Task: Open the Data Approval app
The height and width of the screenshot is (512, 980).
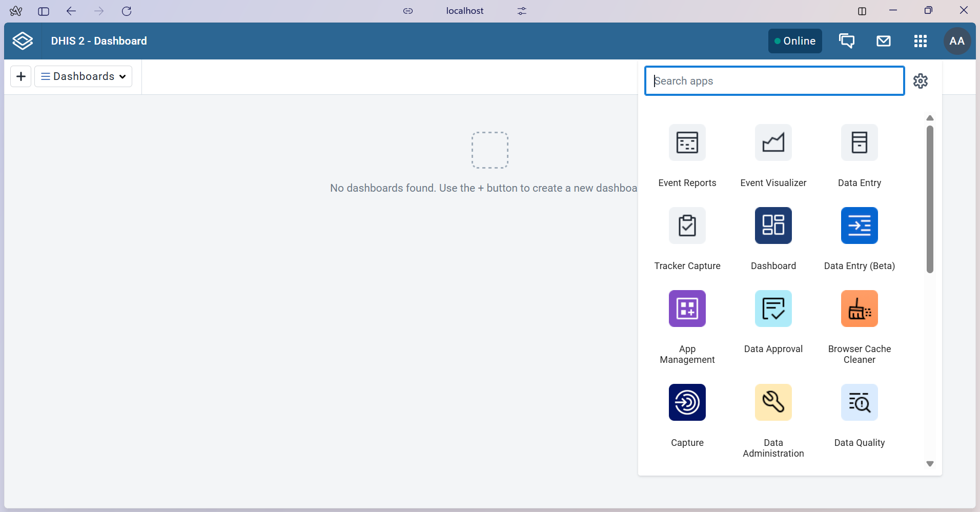Action: (x=773, y=309)
